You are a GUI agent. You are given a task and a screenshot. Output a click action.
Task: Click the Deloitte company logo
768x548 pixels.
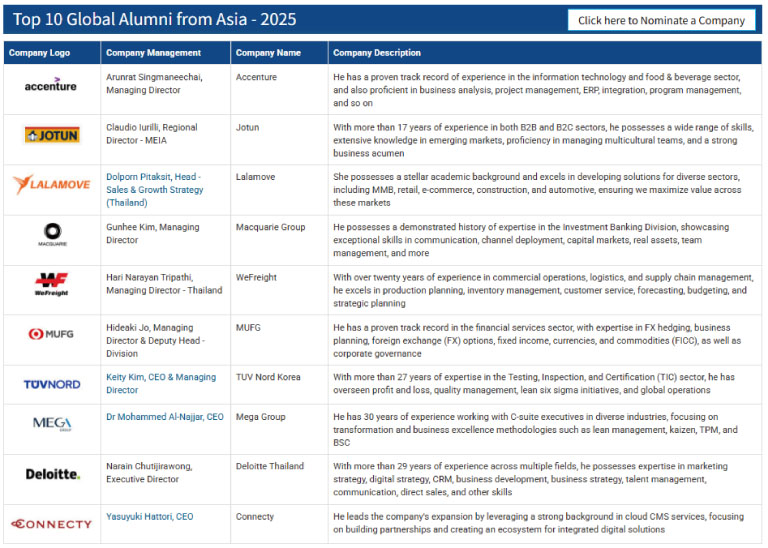click(53, 474)
